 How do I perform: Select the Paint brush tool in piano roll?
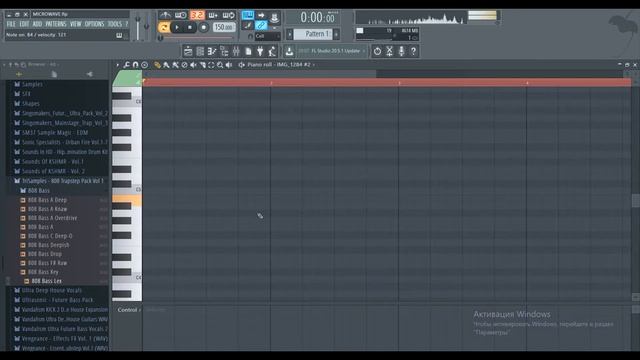click(x=167, y=65)
